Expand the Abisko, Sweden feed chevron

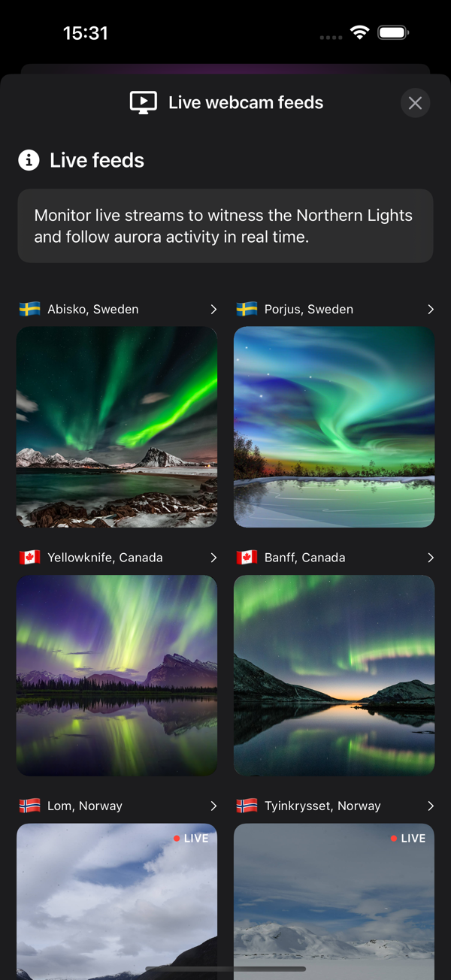(213, 309)
